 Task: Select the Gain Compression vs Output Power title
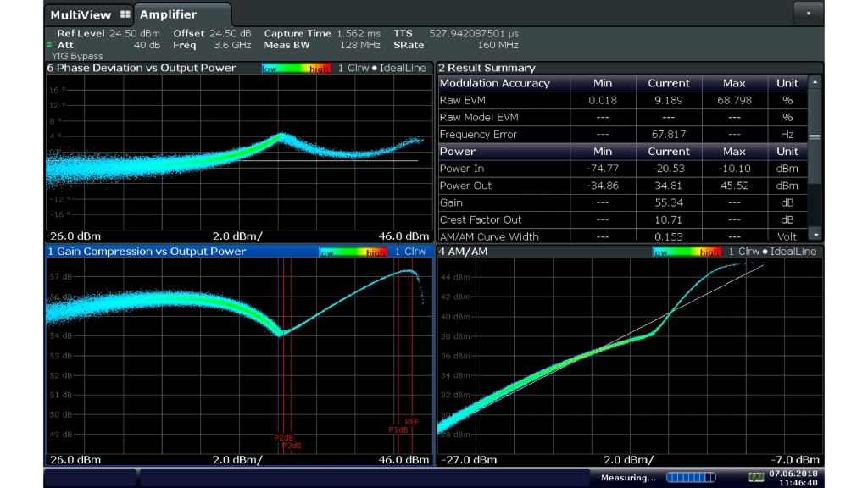pos(146,252)
